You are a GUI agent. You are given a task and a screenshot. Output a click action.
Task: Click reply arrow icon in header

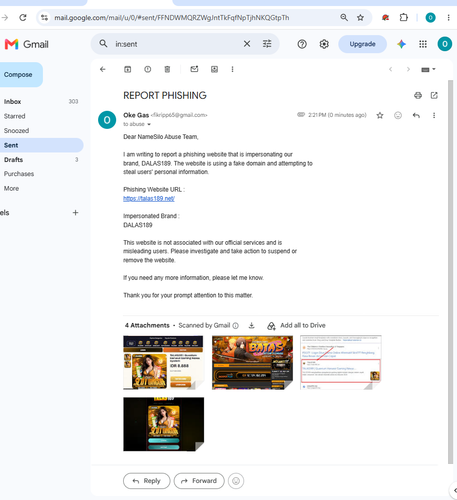[x=416, y=115]
